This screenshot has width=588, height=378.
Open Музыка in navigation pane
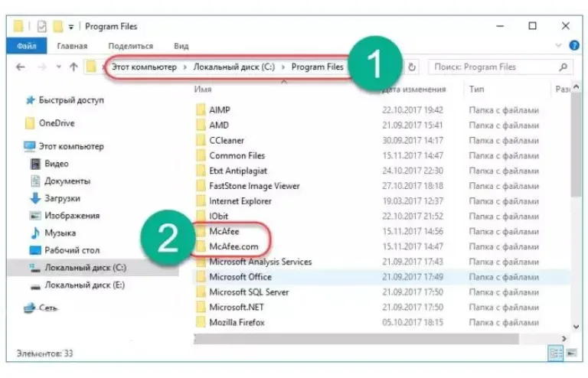pos(60,233)
